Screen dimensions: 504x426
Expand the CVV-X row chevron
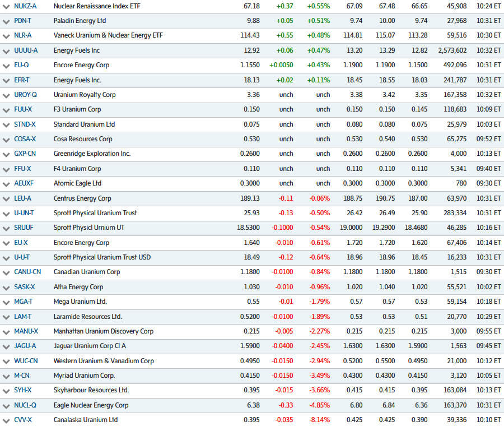(6, 421)
